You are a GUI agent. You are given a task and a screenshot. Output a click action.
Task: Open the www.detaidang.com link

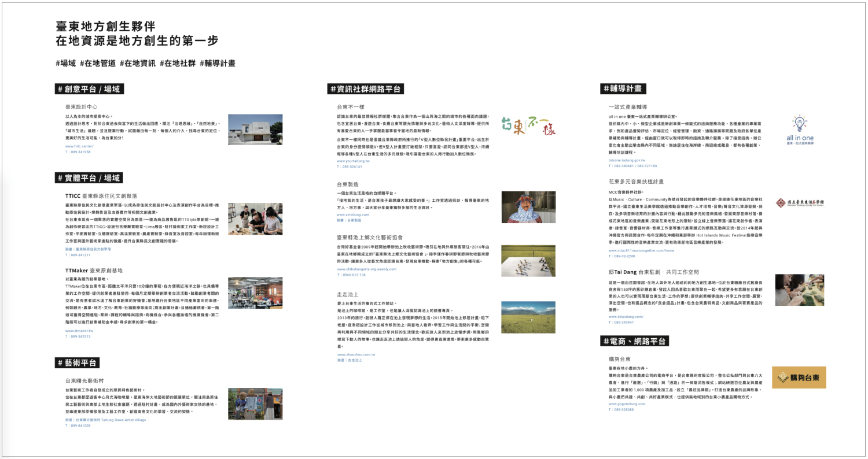coord(626,317)
